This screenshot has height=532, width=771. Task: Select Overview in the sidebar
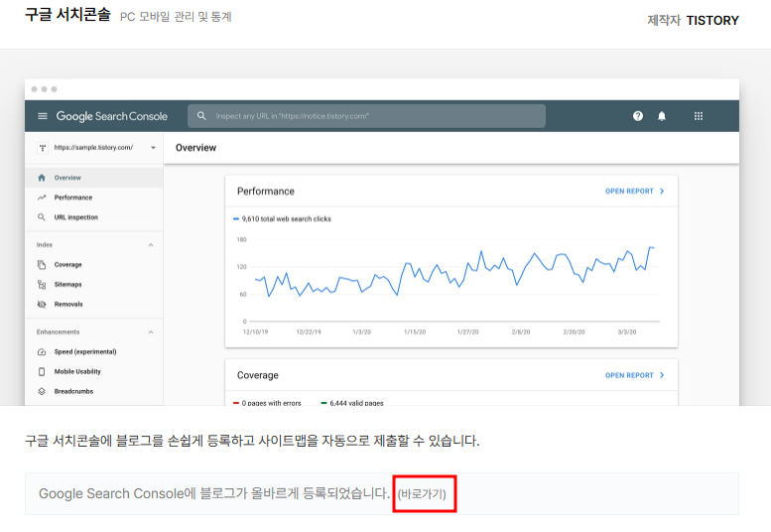pyautogui.click(x=94, y=178)
